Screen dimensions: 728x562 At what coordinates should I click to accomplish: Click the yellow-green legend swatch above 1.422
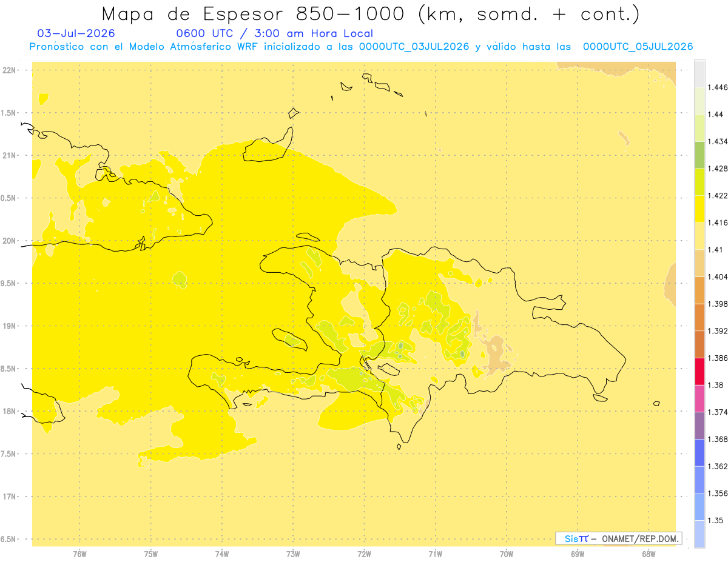click(x=699, y=182)
